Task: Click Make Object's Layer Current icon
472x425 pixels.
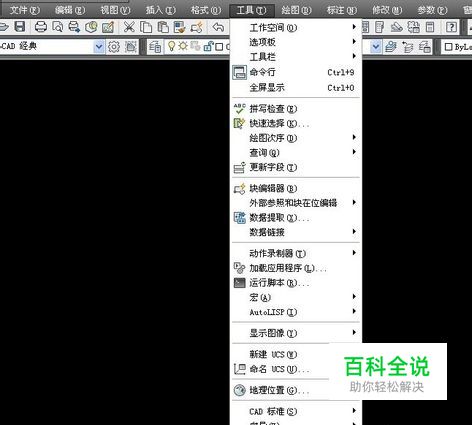Action: pyautogui.click(x=391, y=47)
